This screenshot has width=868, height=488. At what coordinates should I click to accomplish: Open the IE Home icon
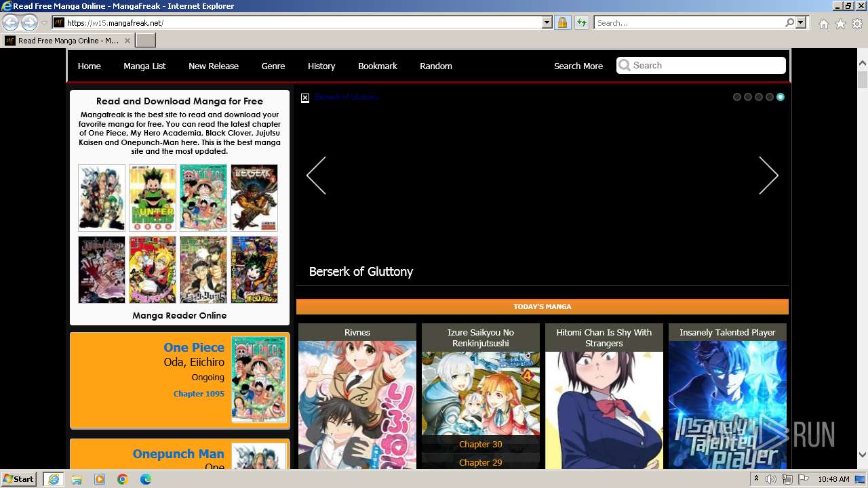tap(823, 24)
